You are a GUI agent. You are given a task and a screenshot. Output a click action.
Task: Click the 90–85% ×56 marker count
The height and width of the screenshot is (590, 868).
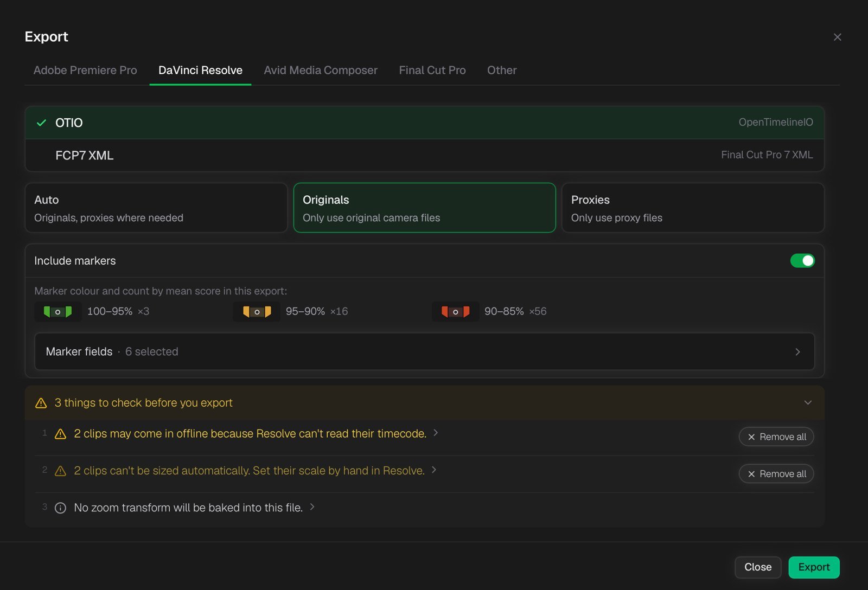point(515,312)
